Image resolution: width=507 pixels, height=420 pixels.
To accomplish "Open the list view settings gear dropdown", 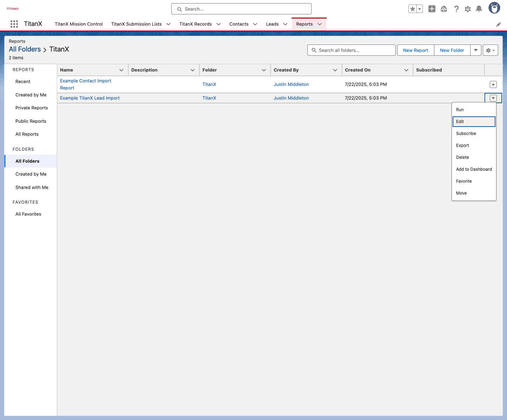I will (491, 50).
